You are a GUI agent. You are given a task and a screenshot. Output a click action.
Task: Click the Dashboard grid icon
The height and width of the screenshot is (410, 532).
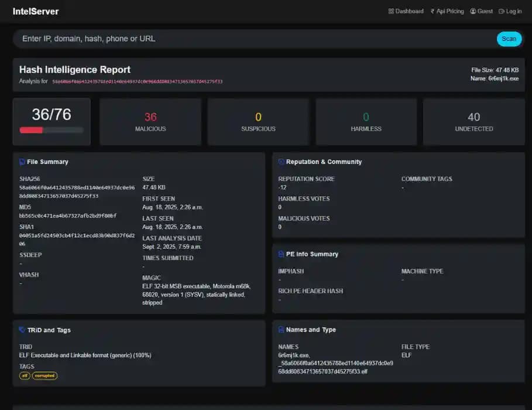pos(391,11)
